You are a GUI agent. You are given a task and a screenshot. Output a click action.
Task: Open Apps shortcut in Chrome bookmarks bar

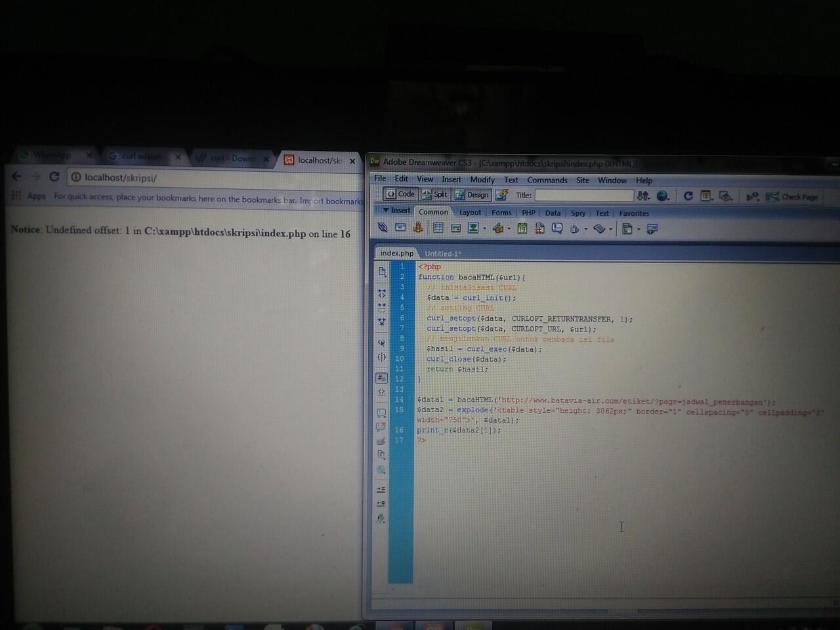coord(29,196)
